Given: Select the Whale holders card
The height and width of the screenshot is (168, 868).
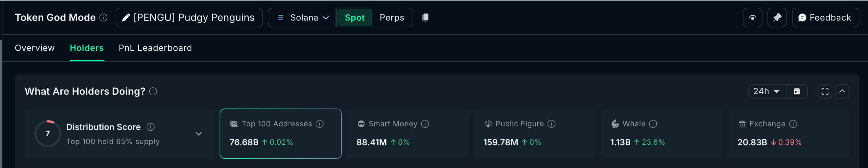Looking at the screenshot, I should click(x=661, y=133).
